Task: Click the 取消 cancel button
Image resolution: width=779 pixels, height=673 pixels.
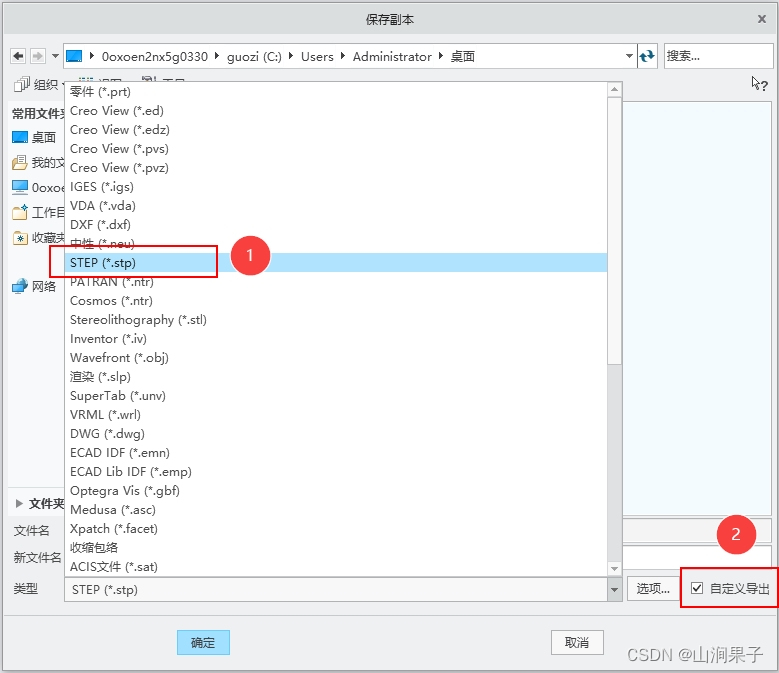Action: tap(577, 642)
